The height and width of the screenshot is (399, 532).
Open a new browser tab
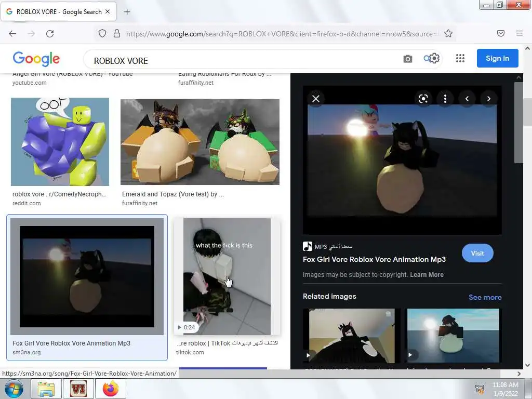pyautogui.click(x=127, y=12)
